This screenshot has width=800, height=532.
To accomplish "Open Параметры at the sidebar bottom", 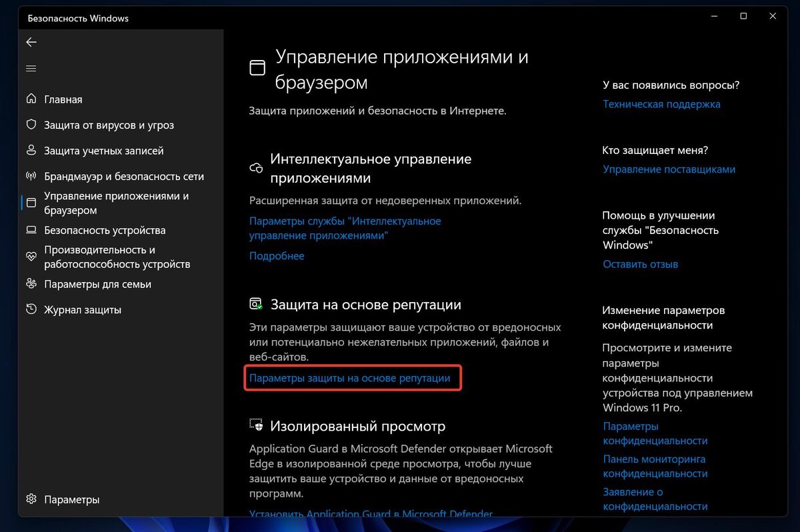I will pos(71,499).
